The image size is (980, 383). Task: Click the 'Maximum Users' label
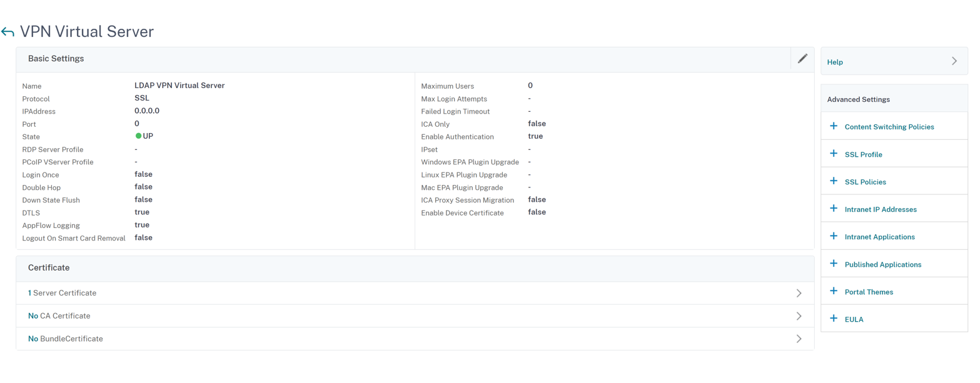click(x=448, y=86)
